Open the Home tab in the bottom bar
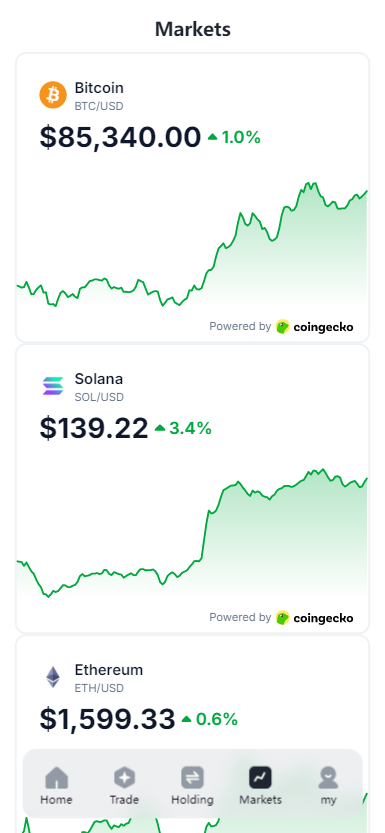 (56, 785)
